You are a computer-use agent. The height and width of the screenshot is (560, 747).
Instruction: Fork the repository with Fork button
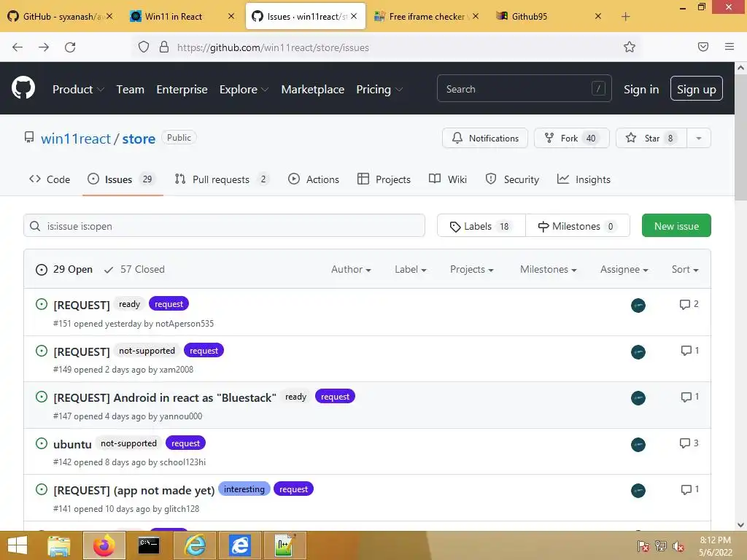pyautogui.click(x=572, y=138)
